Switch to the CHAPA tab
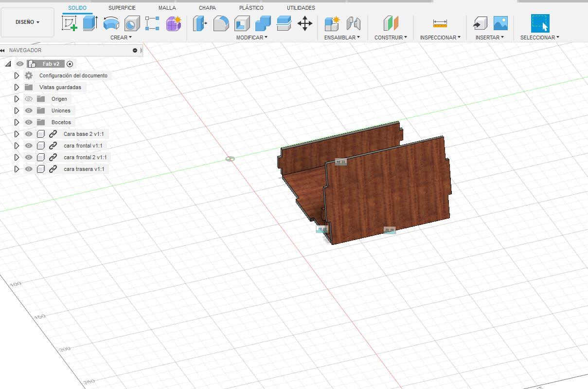Viewport: 588px width, 389px height. (207, 8)
